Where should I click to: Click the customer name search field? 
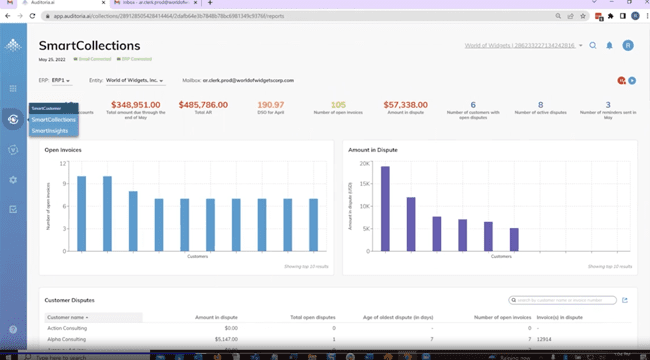[563, 300]
